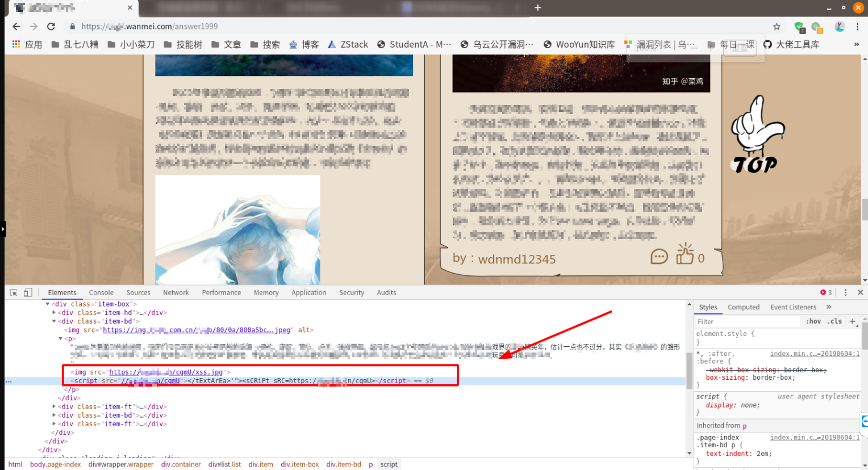The image size is (868, 470).
Task: Expand the first div item-ft node
Action: [x=54, y=407]
